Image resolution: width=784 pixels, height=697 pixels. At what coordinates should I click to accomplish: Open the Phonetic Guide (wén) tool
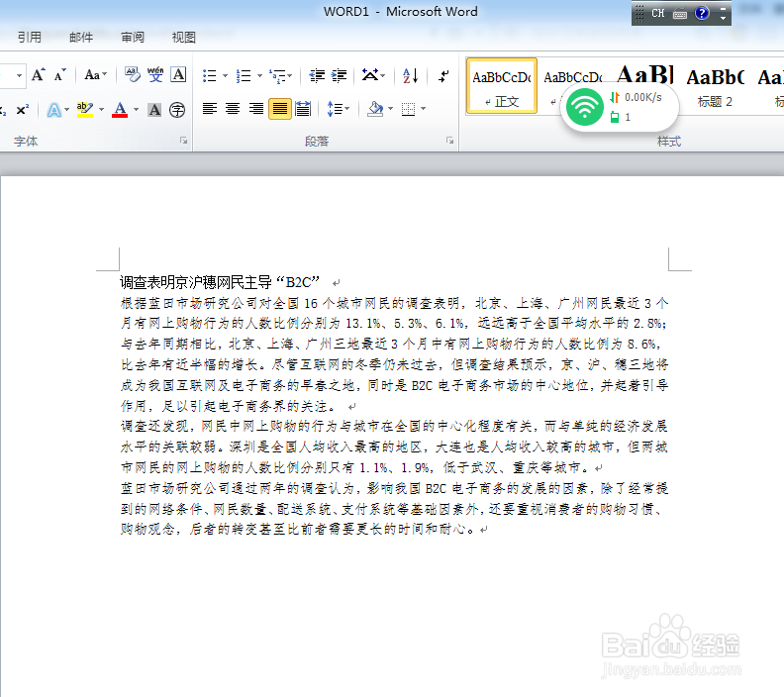click(155, 75)
